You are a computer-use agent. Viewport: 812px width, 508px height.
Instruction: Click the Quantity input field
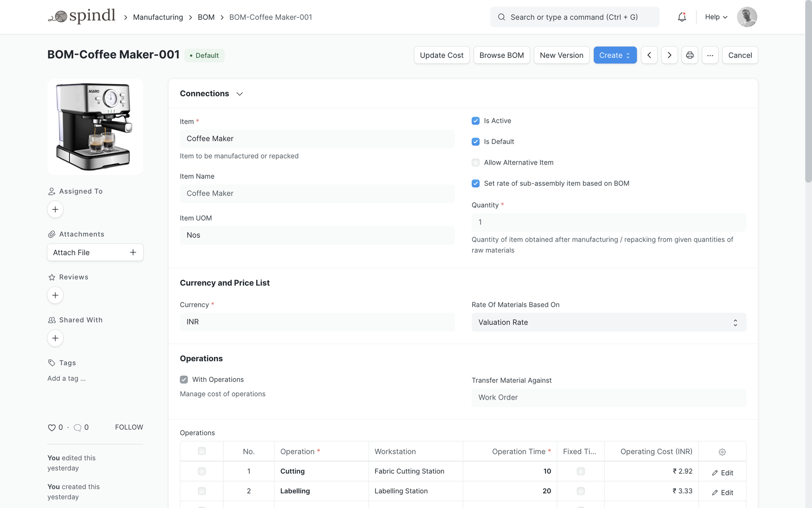point(609,222)
